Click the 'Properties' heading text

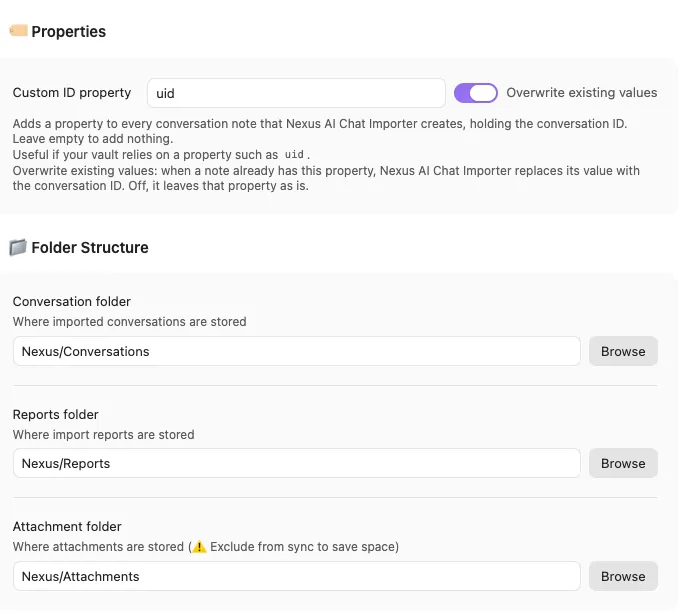[69, 31]
